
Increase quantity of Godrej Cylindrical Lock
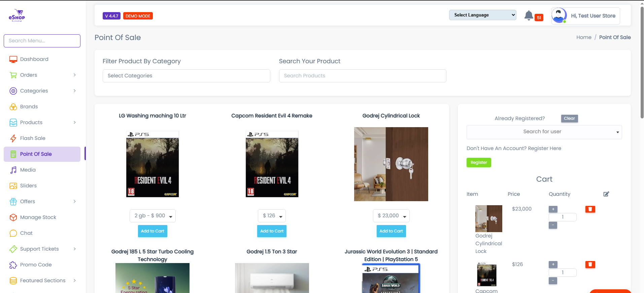point(553,209)
